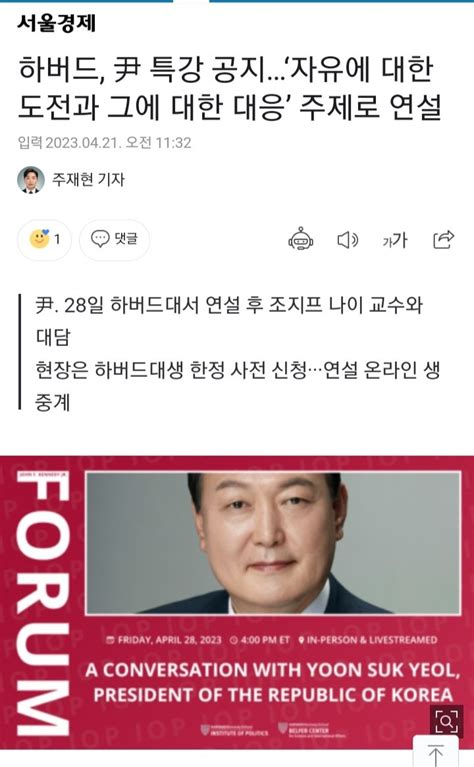The width and height of the screenshot is (474, 767).
Task: Open reporter 주재현 기자 name link
Action: click(88, 180)
